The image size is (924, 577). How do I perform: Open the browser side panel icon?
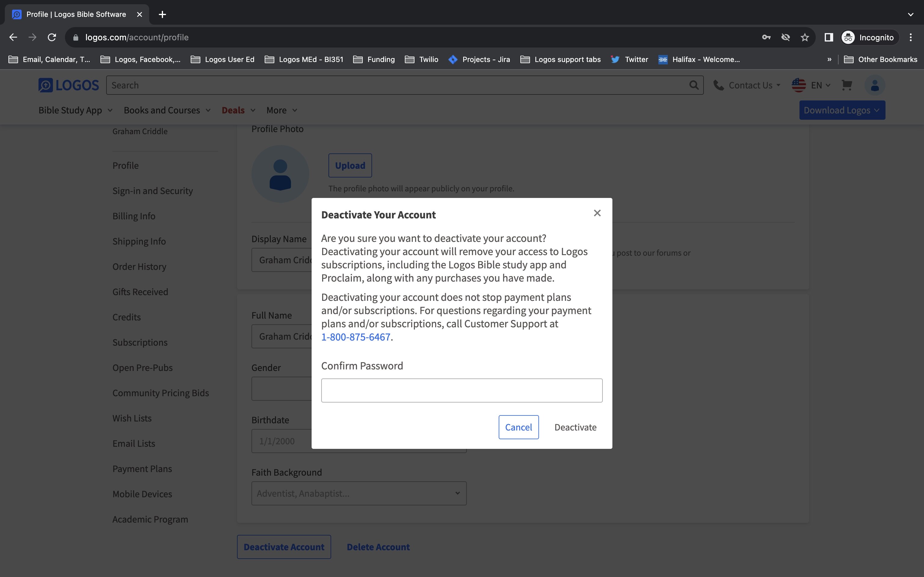pos(828,37)
